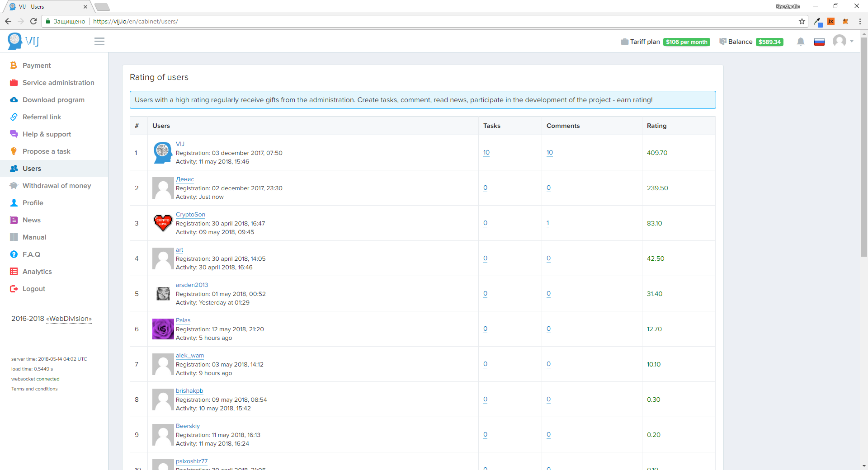This screenshot has height=470, width=868.
Task: Click the Palas purple rose avatar
Action: [x=163, y=329]
